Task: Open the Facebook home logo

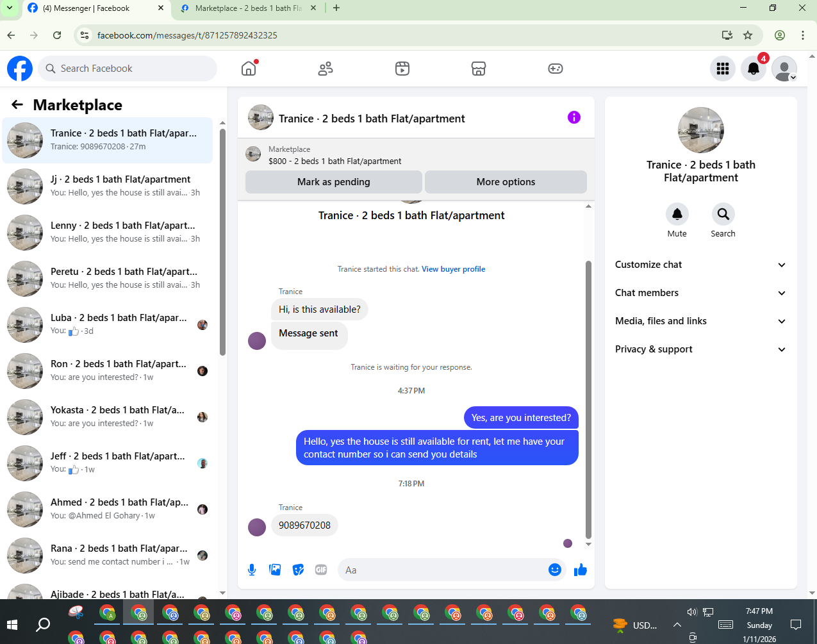Action: tap(20, 69)
